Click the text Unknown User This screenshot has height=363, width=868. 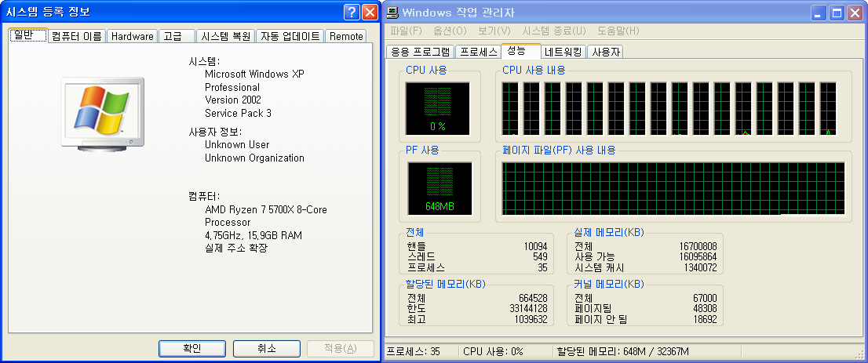(237, 145)
